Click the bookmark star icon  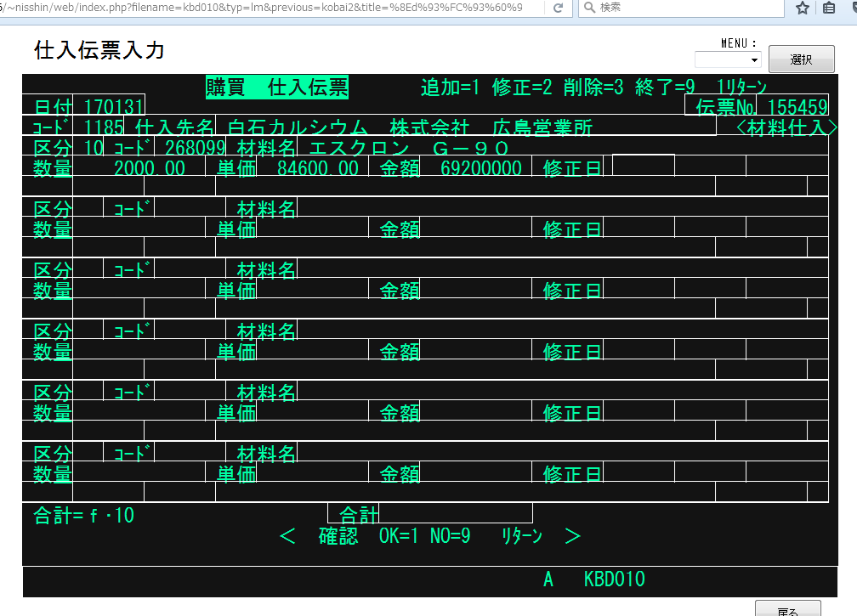[x=803, y=8]
